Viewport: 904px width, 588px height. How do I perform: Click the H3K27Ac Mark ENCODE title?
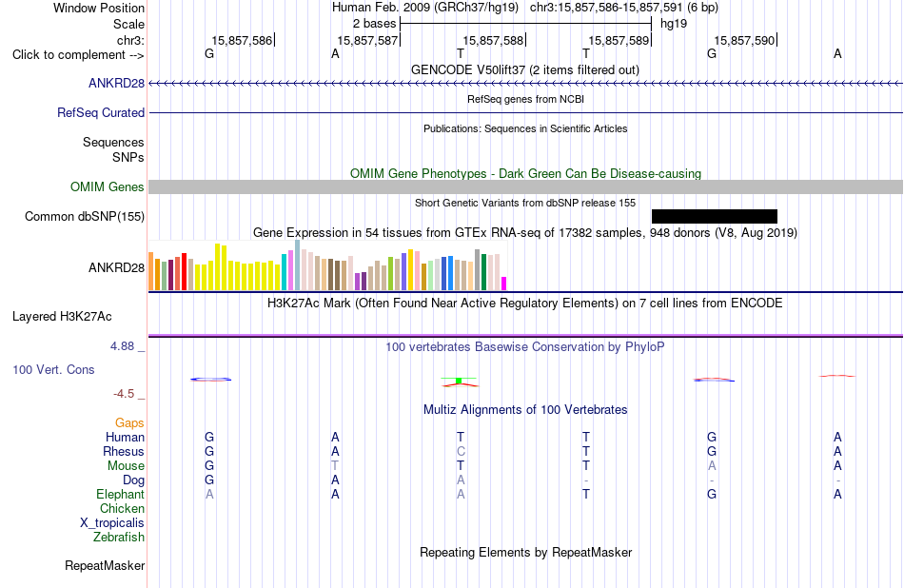[x=524, y=304]
